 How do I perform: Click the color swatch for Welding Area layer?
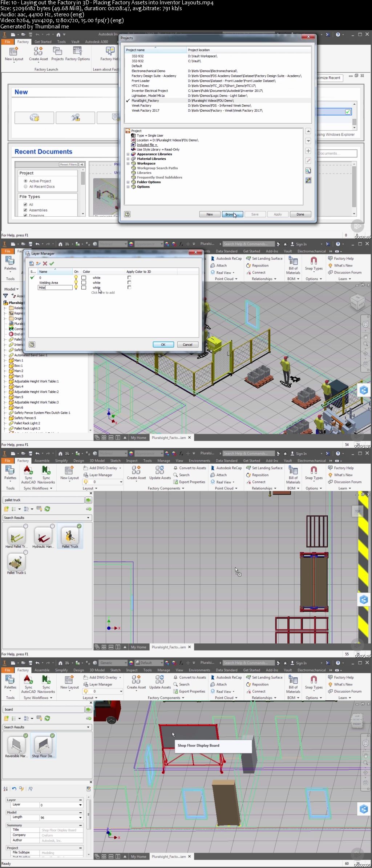[84, 283]
